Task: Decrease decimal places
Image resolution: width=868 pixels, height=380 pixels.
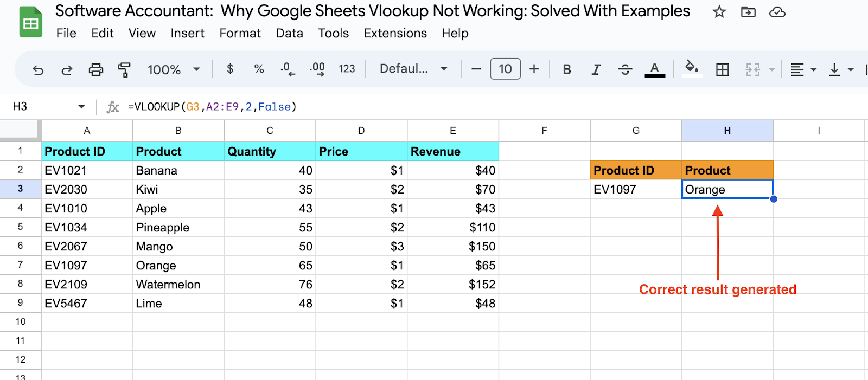Action: (x=288, y=69)
